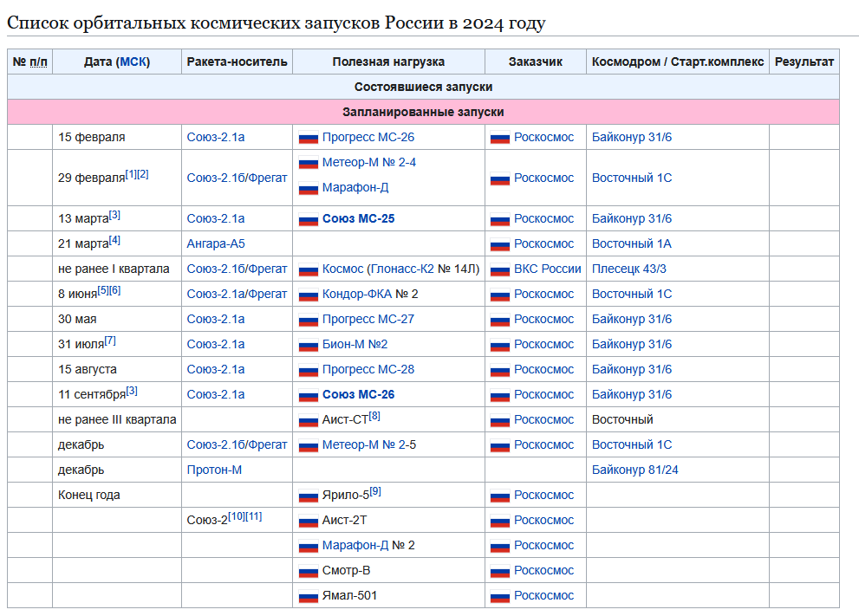Select the '15 февраля' date cell

click(117, 137)
